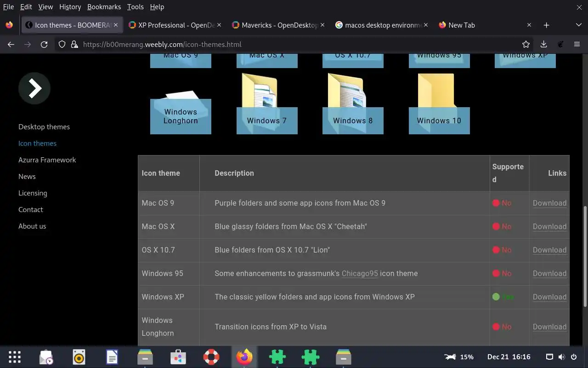Viewport: 588px width, 368px height.
Task: Open the Firefox hamburger application menu
Action: click(x=577, y=44)
